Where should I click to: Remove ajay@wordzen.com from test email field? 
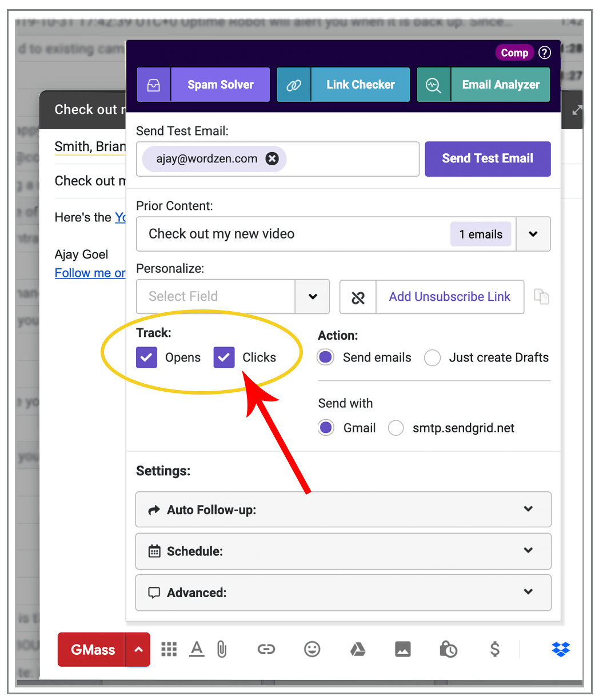[x=273, y=159]
